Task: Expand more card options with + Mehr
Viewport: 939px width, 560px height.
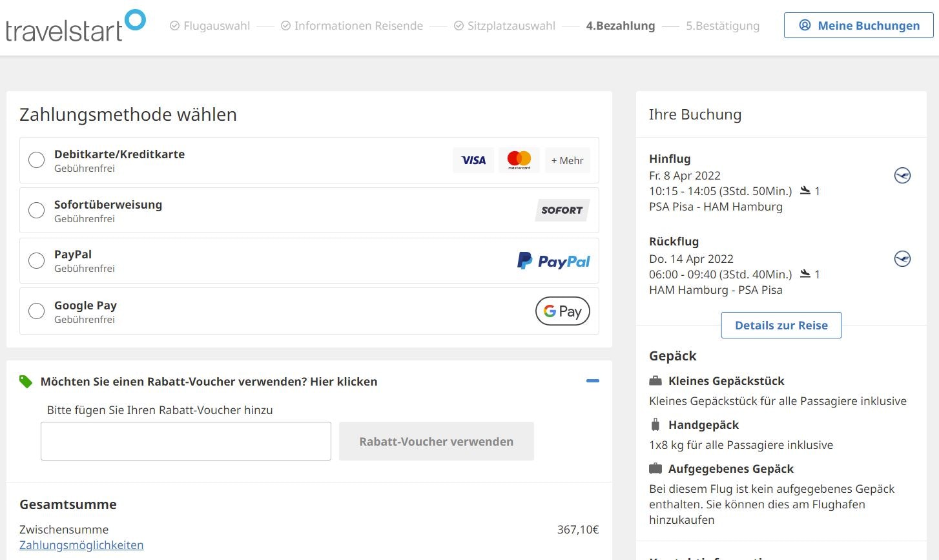Action: [x=567, y=160]
